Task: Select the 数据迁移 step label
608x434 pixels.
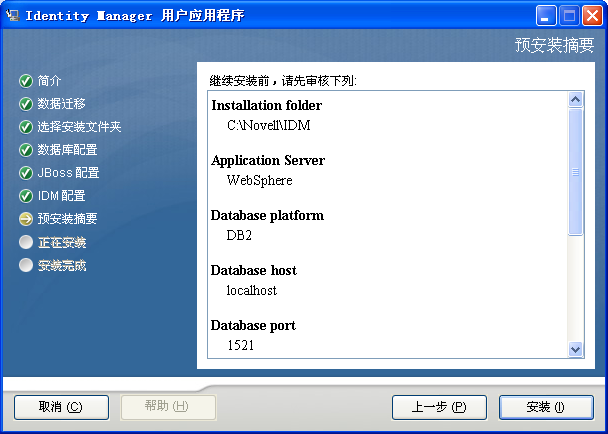Action: pyautogui.click(x=61, y=104)
